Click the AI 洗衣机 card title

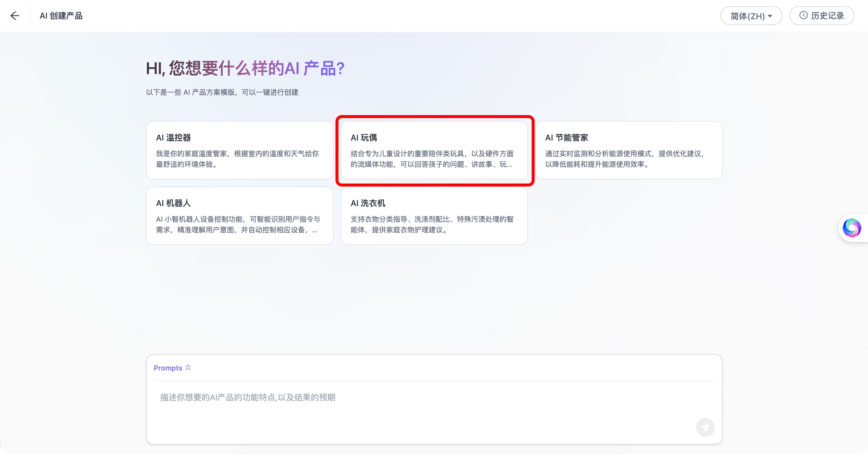coord(368,203)
